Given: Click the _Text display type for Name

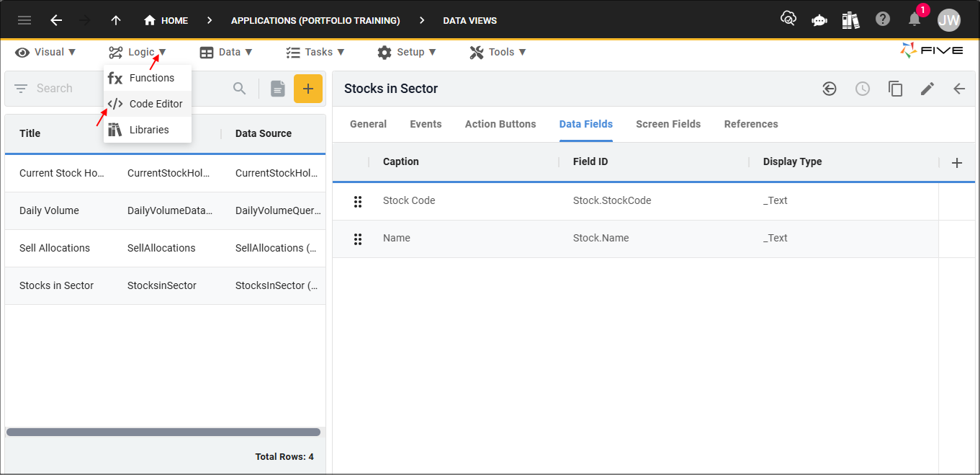Looking at the screenshot, I should tap(776, 238).
